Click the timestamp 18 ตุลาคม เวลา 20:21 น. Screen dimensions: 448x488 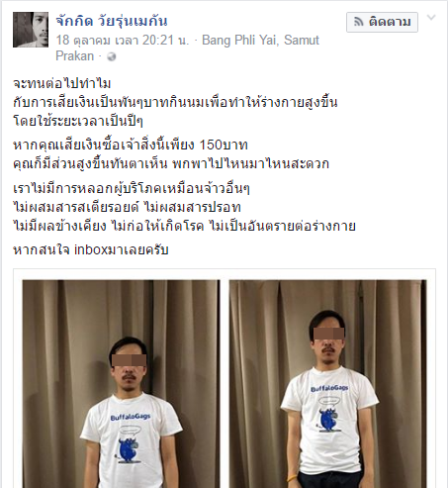coord(123,41)
